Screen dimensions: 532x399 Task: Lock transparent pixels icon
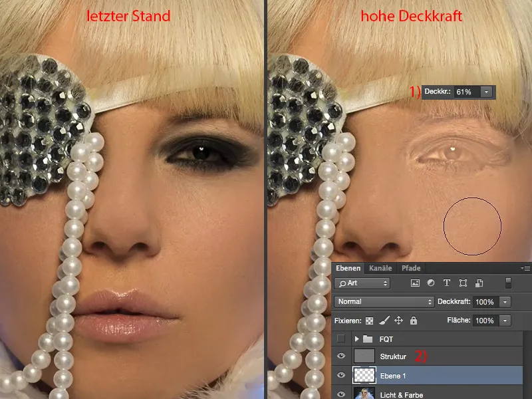[x=369, y=321]
